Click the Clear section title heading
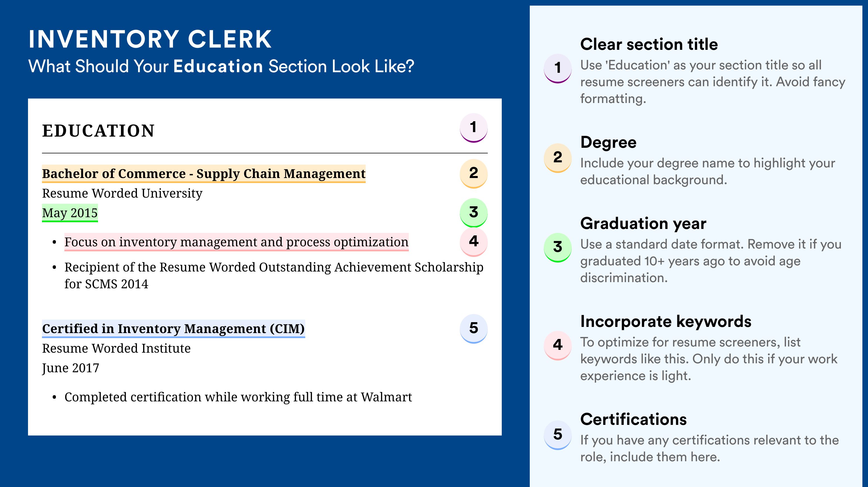The image size is (868, 487). (x=649, y=44)
